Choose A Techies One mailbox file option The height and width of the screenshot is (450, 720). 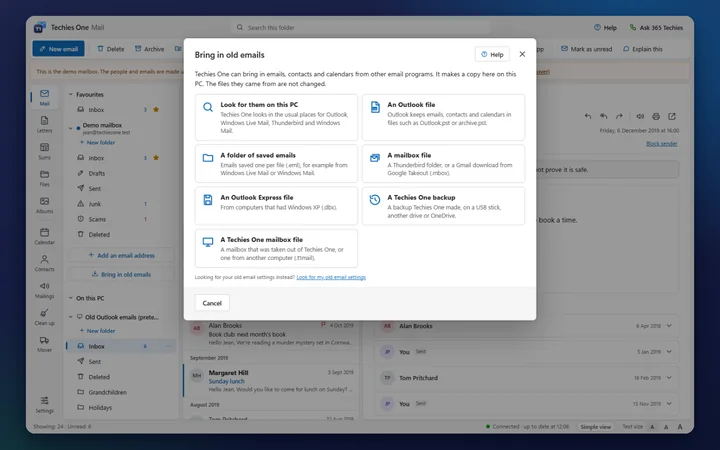click(x=276, y=248)
